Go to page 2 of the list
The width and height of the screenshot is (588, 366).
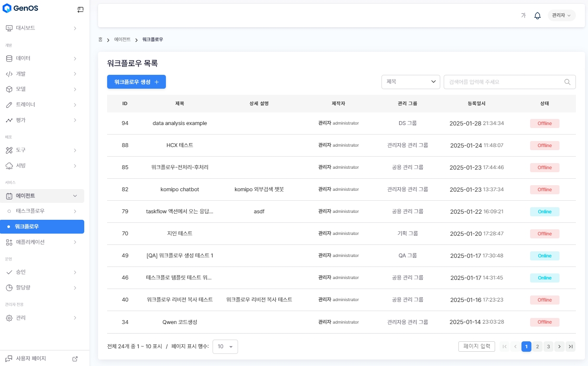pos(537,347)
